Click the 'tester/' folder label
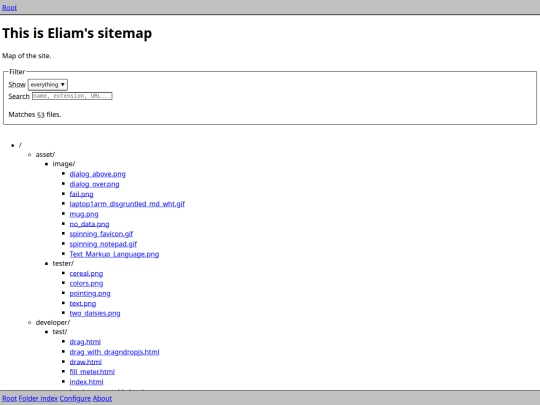This screenshot has height=405, width=540. (63, 263)
